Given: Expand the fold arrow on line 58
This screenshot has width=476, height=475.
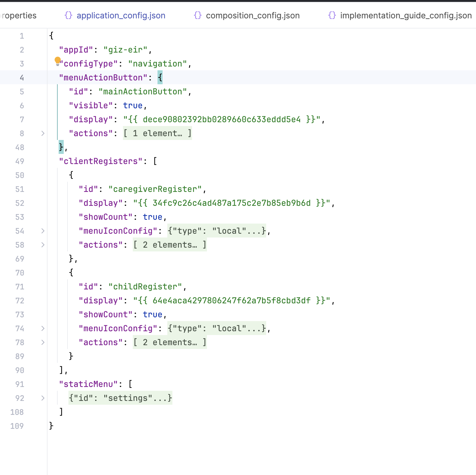Looking at the screenshot, I should tap(43, 245).
